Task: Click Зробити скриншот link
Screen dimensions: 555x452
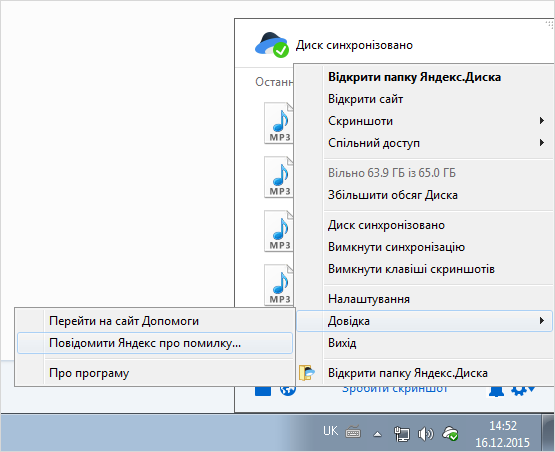Action: pos(395,389)
